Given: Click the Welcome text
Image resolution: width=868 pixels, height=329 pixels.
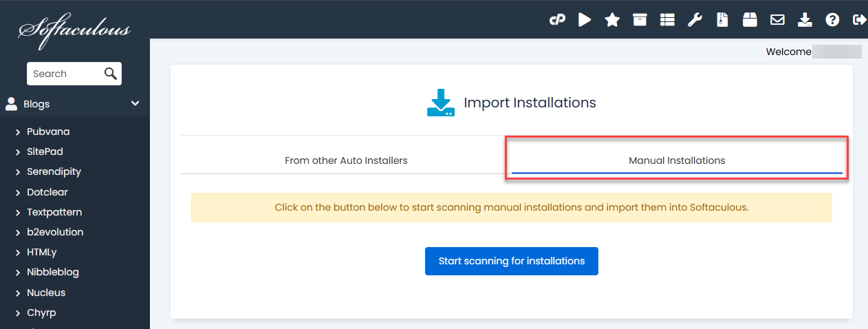Looking at the screenshot, I should pyautogui.click(x=788, y=52).
